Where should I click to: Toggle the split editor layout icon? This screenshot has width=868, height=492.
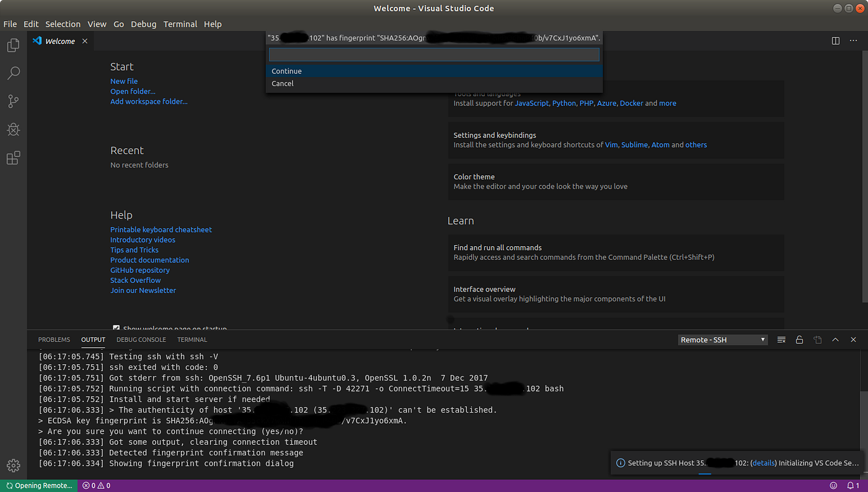coord(835,40)
